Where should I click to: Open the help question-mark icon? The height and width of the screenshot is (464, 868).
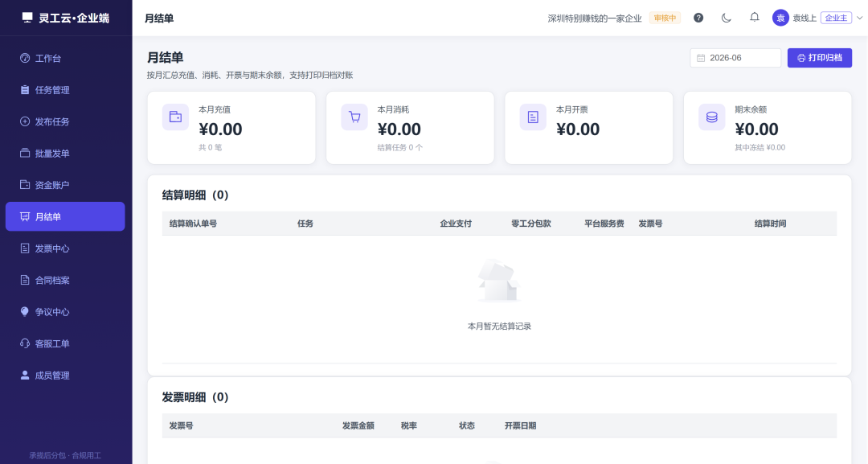click(698, 18)
